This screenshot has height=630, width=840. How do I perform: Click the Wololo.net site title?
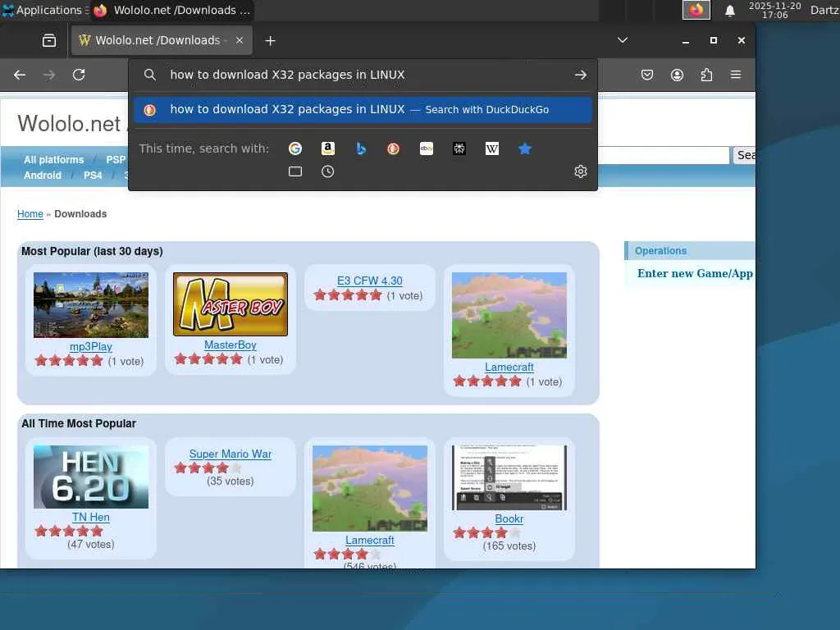pos(69,124)
